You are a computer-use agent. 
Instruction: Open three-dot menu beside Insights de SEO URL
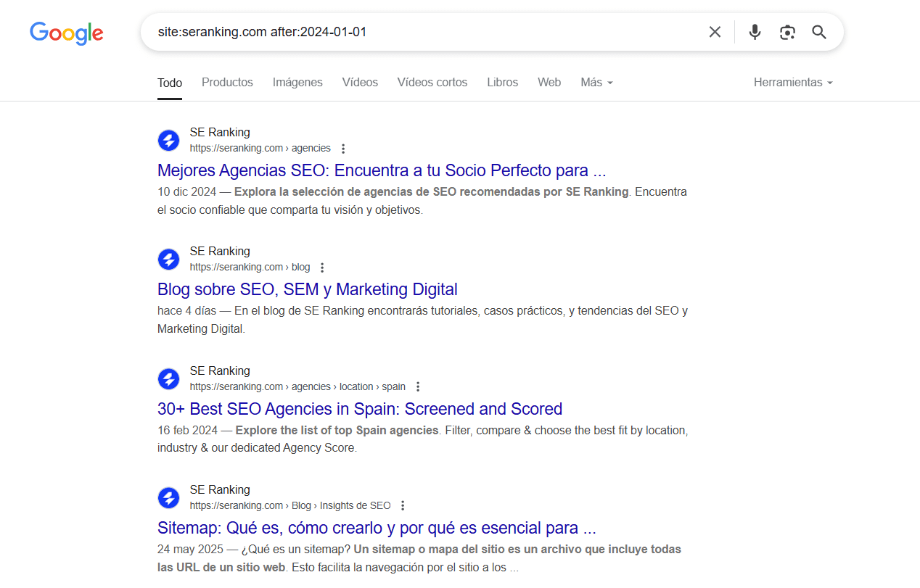tap(403, 505)
